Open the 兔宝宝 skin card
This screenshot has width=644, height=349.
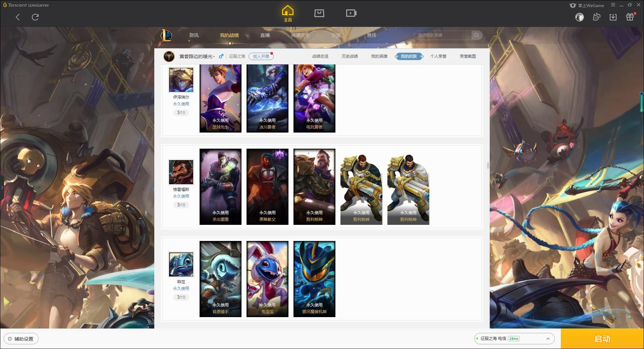(x=267, y=279)
